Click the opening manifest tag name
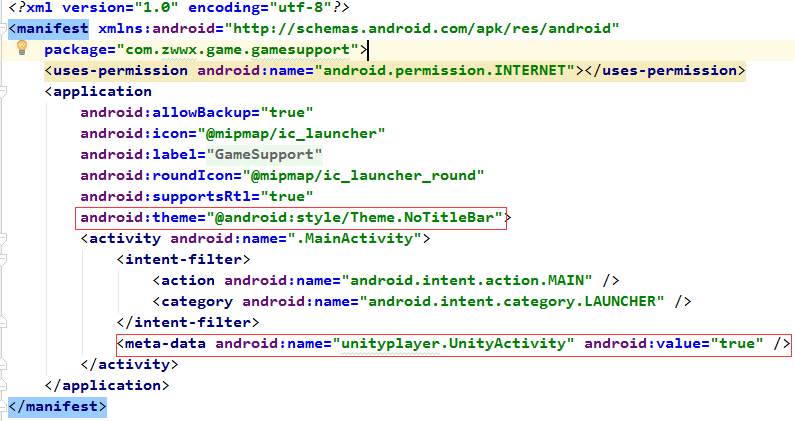The width and height of the screenshot is (795, 421). point(52,29)
